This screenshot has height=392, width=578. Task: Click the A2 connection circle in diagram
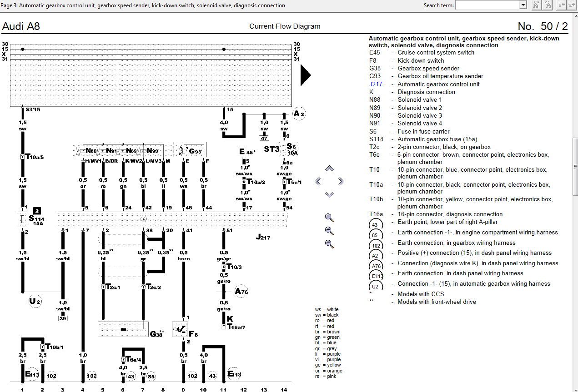[299, 114]
